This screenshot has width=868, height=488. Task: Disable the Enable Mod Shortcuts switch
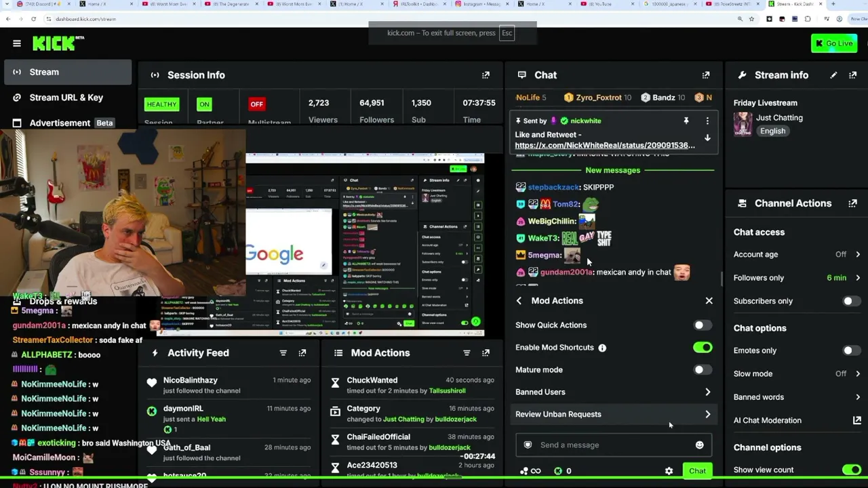703,348
